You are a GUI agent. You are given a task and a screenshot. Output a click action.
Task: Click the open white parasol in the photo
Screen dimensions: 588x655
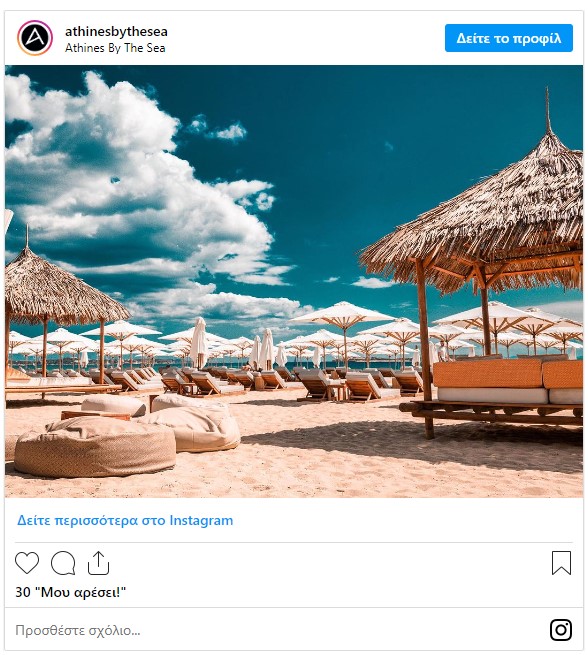tap(343, 313)
